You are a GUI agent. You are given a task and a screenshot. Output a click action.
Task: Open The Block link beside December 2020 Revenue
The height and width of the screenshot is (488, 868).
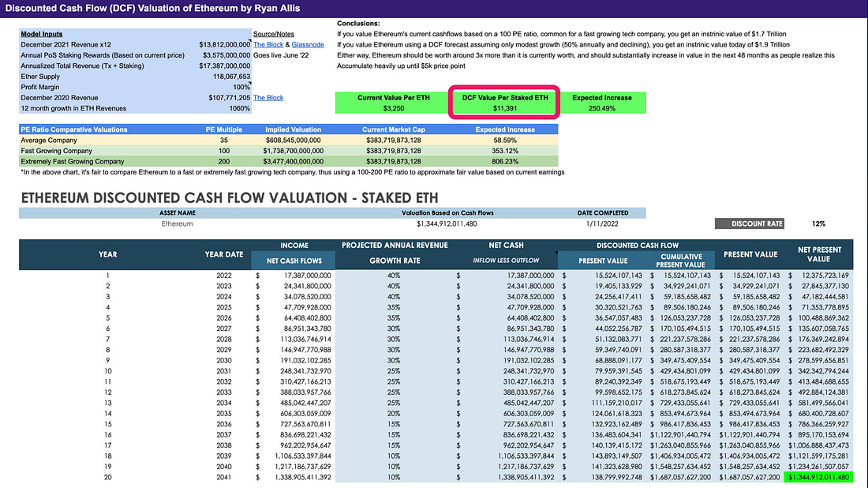(268, 98)
